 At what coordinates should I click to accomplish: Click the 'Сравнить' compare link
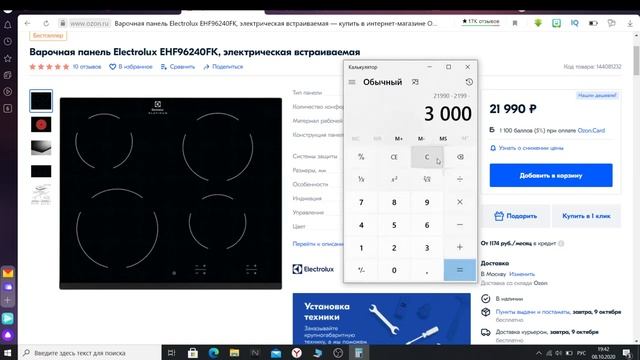178,67
